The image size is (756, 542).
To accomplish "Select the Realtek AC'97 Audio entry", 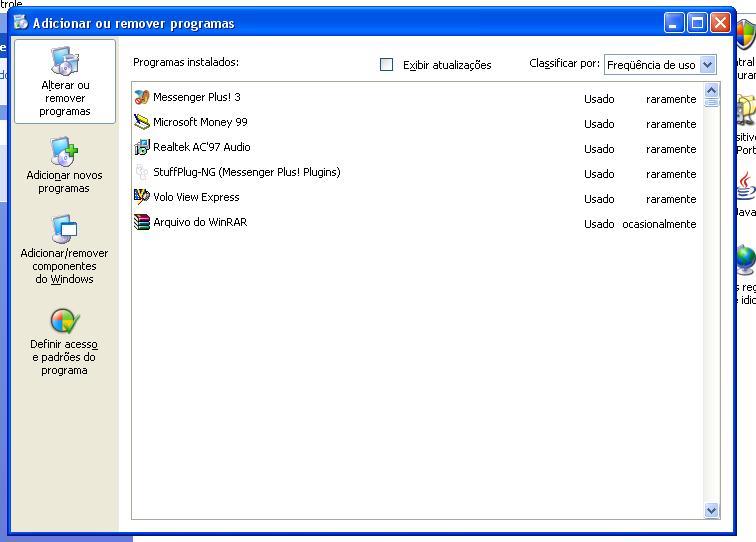I will (416, 148).
